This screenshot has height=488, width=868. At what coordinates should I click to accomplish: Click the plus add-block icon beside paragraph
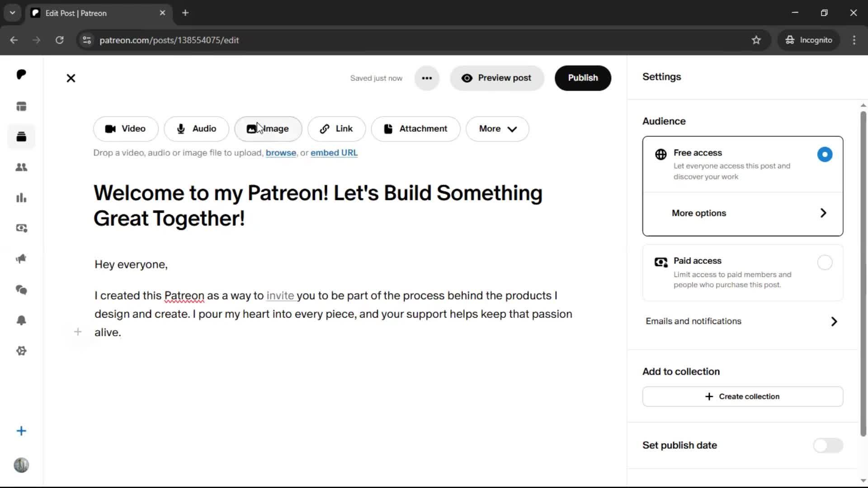coord(78,332)
